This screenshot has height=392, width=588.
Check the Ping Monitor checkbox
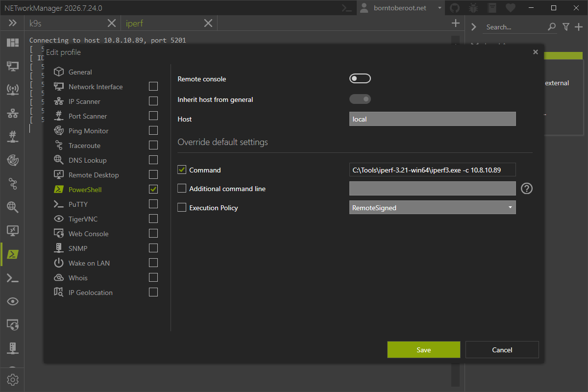[x=153, y=130]
